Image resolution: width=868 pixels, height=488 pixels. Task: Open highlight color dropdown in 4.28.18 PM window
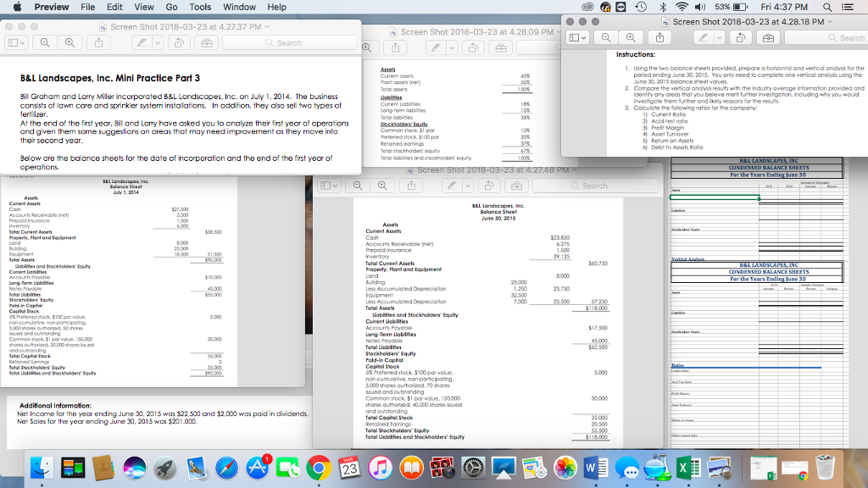[719, 37]
